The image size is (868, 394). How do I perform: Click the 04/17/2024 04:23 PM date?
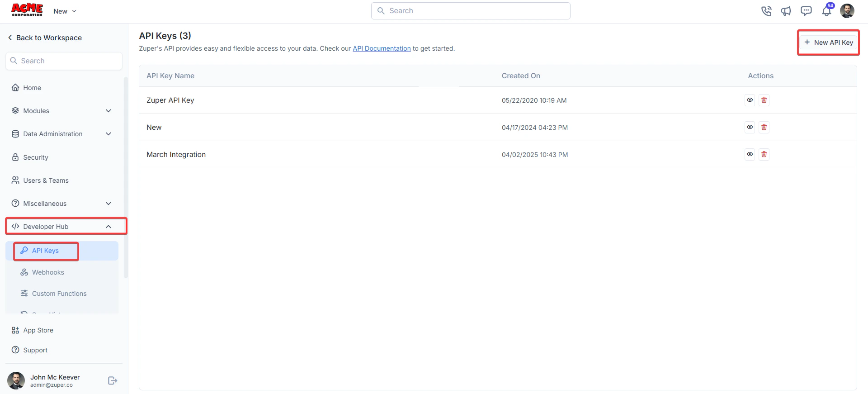click(x=535, y=128)
